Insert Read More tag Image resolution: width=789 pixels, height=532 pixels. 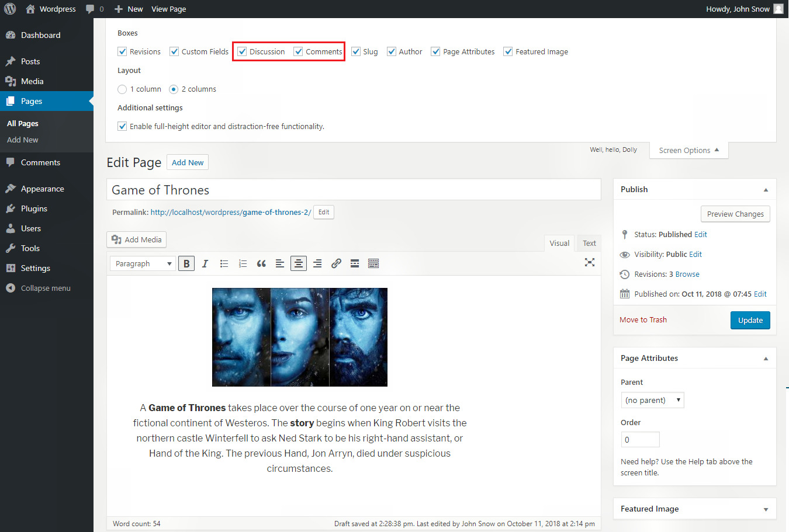[x=355, y=264]
